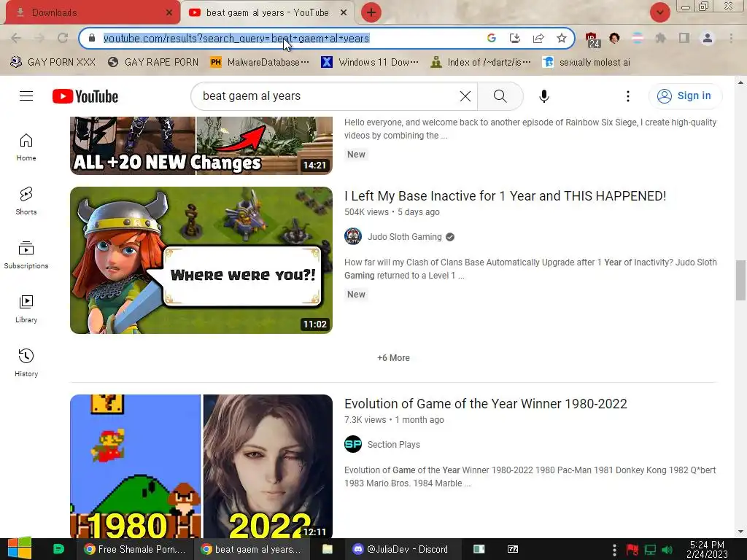
Task: Open a new tab with plus button
Action: pyautogui.click(x=371, y=12)
